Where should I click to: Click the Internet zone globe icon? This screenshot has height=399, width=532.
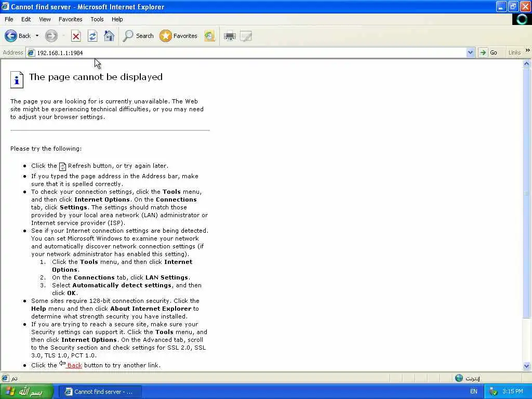(459, 378)
